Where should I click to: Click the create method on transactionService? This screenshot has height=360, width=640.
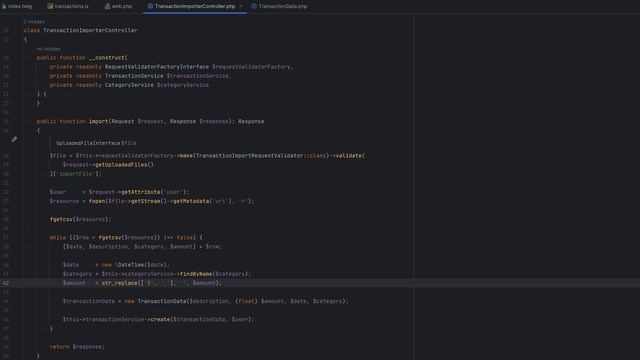click(x=160, y=319)
